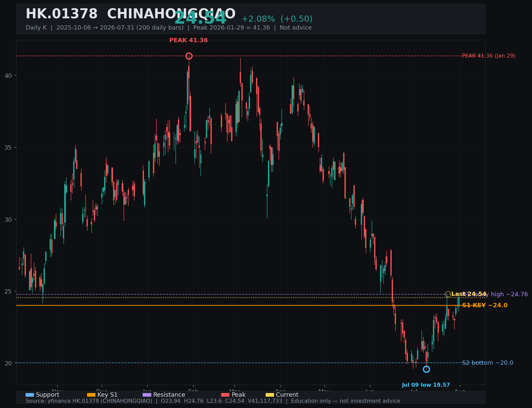
Task: Select the "Last 24.54" price label
Action: point(469,294)
